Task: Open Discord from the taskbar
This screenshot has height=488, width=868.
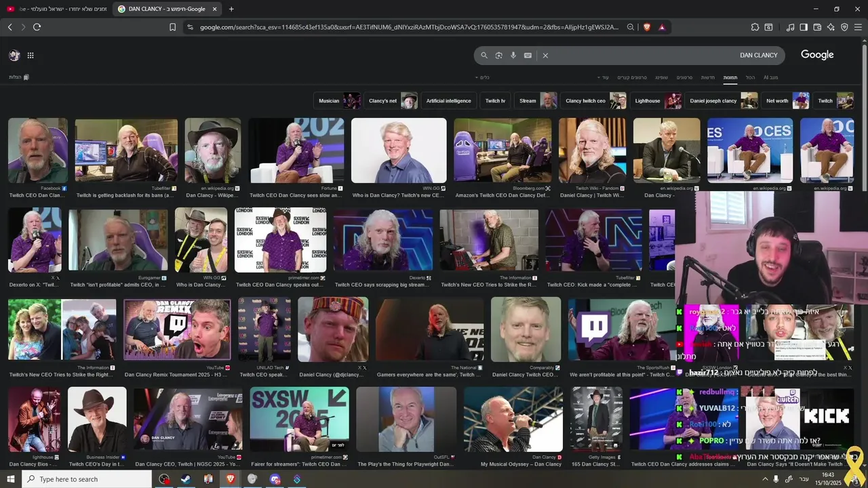Action: [x=275, y=479]
